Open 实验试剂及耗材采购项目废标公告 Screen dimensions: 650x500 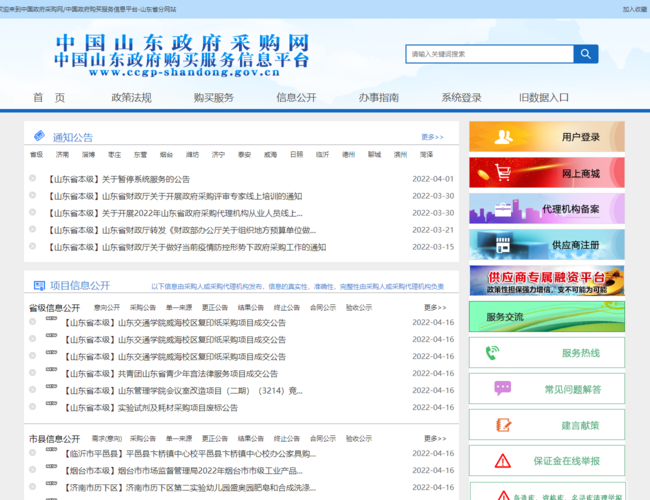tap(151, 408)
